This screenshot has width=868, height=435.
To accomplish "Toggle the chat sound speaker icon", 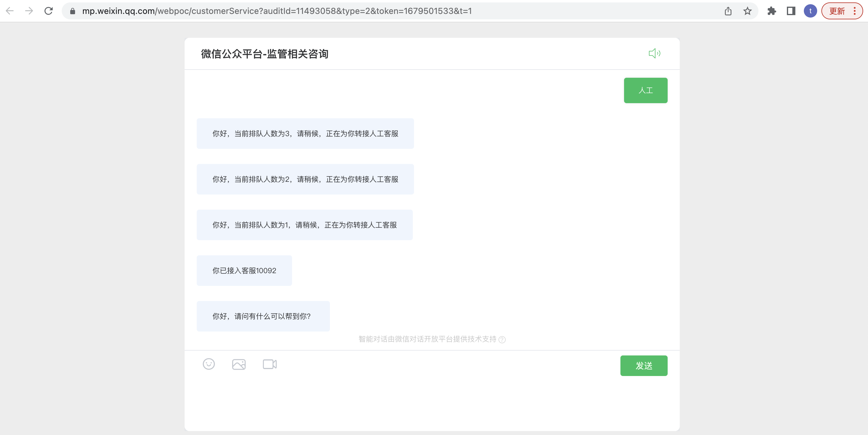I will click(654, 53).
